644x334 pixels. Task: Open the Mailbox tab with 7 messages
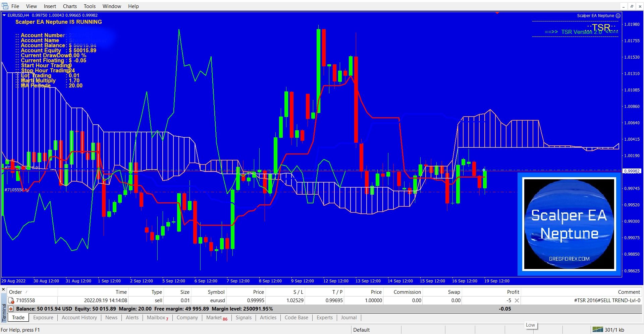157,318
